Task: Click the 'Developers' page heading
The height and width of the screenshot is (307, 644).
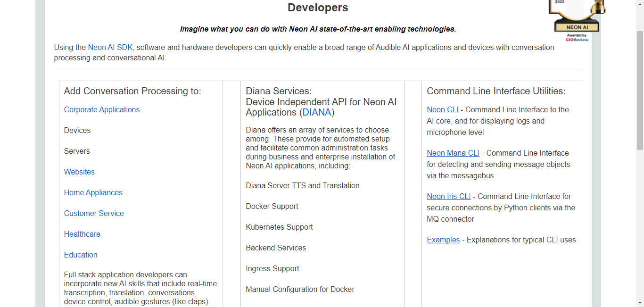Action: 318,8
